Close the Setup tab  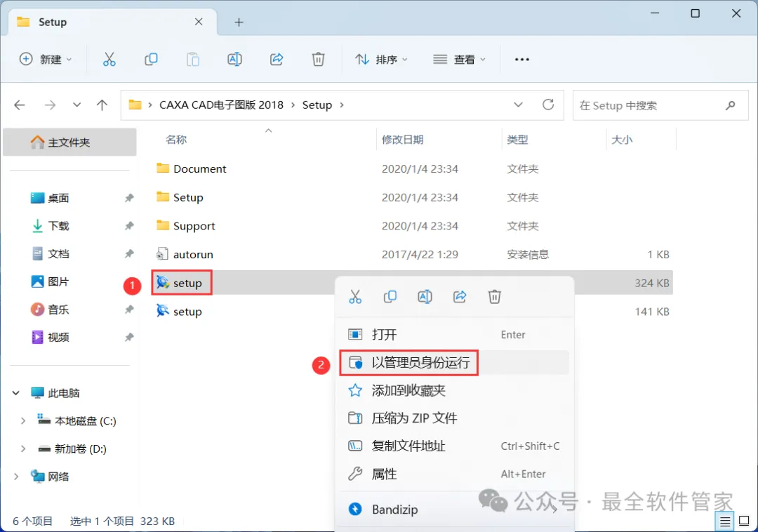click(199, 22)
